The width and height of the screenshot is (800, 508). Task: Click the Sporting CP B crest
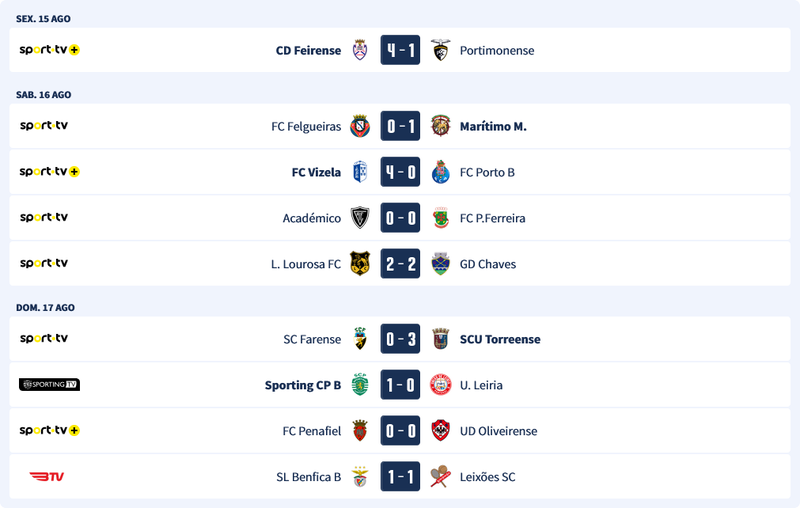point(360,385)
